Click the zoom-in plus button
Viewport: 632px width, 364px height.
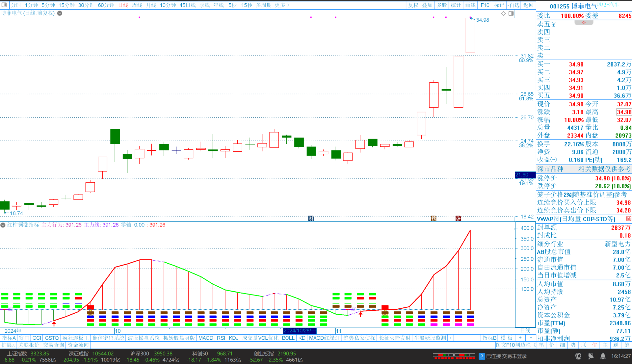coord(520,338)
